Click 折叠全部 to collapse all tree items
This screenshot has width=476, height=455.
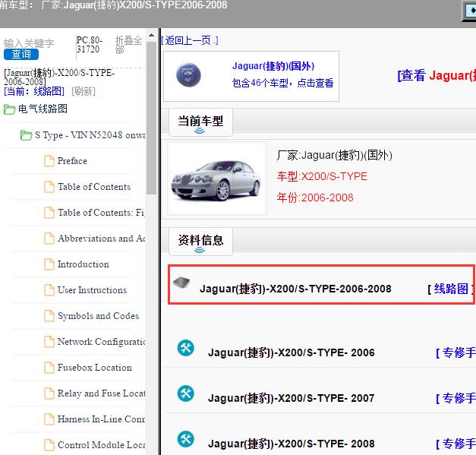click(129, 45)
